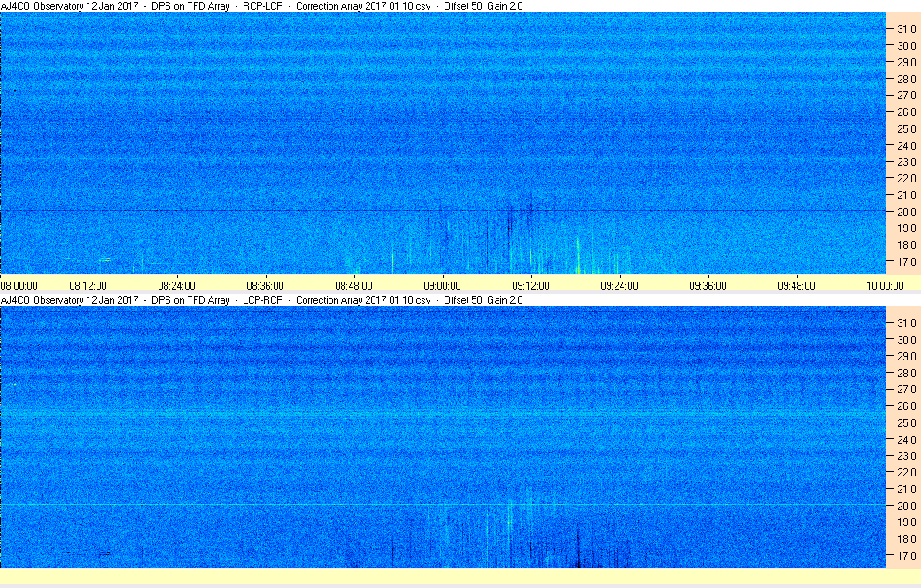Click the 08:00:00 time axis label
Image resolution: width=921 pixels, height=588 pixels.
[19, 285]
